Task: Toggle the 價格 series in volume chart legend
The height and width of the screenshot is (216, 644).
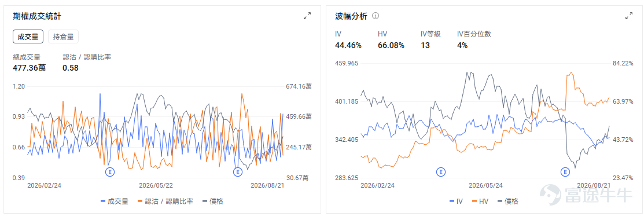Action: pos(213,201)
